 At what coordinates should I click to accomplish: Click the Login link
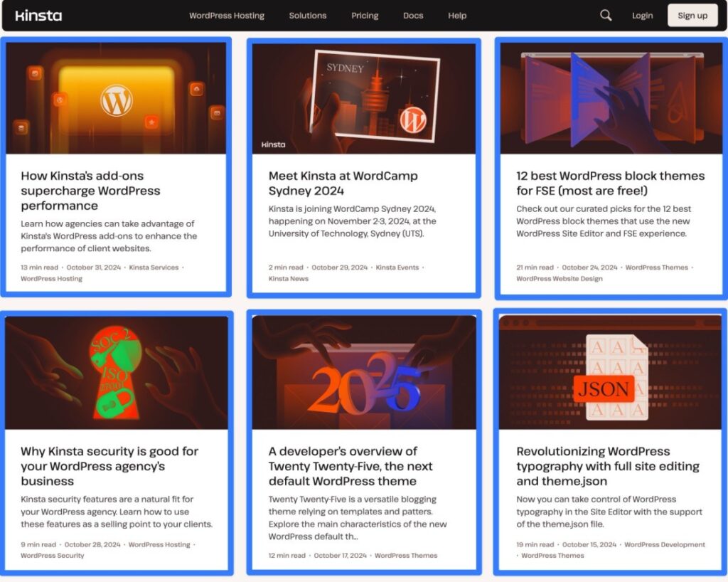coord(642,15)
